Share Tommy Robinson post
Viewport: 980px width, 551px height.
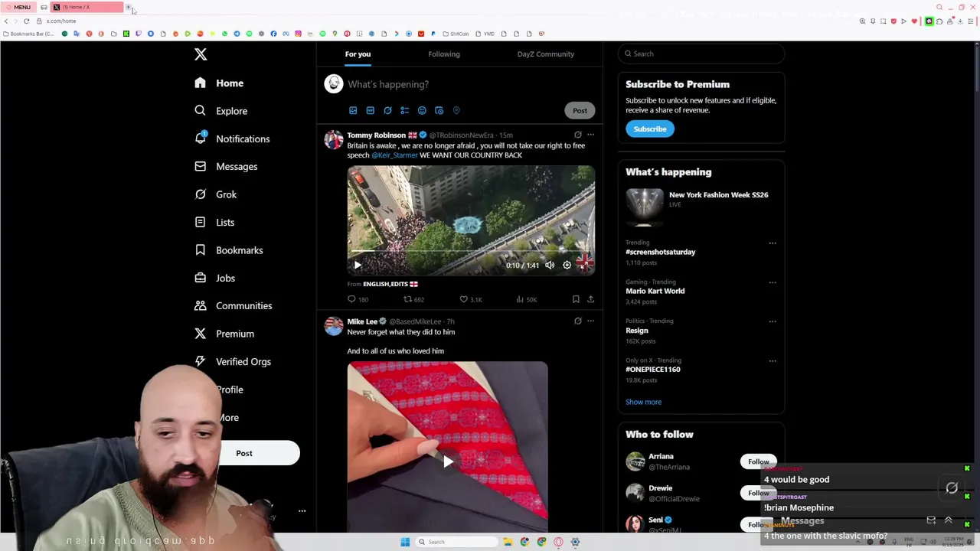[x=590, y=299]
